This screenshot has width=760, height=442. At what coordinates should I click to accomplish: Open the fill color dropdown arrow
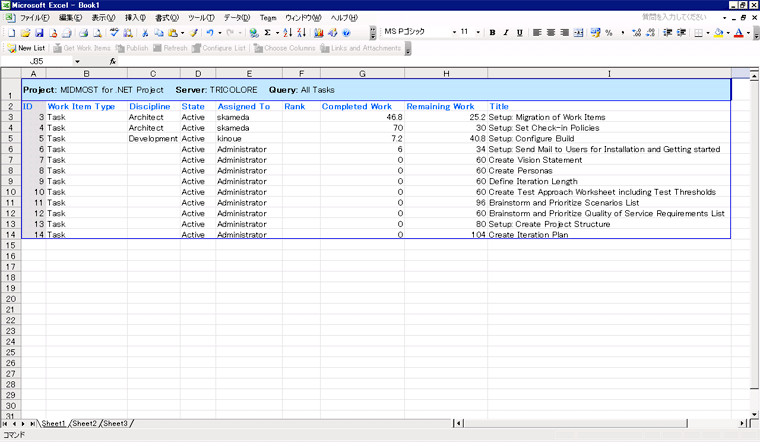[728, 32]
